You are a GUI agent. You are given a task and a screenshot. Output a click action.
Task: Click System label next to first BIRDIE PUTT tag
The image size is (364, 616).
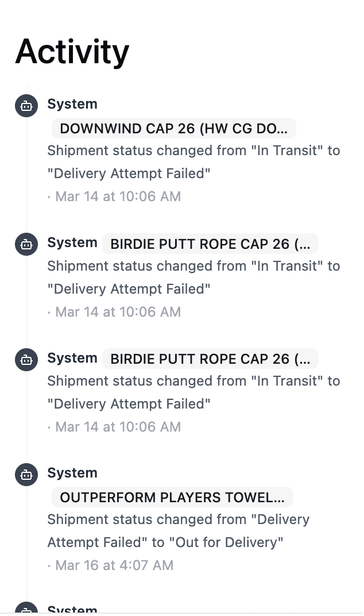[x=72, y=243]
